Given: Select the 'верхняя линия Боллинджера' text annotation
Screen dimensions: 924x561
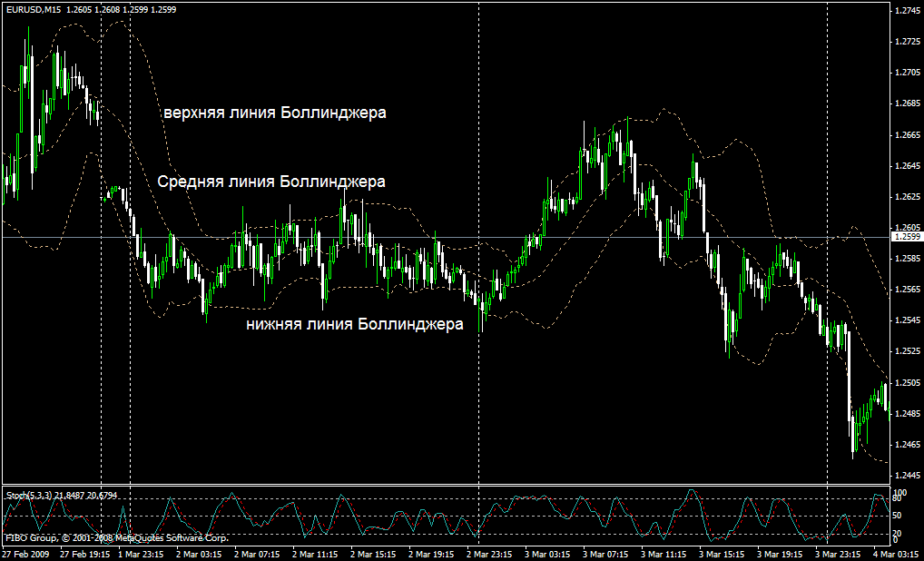Looking at the screenshot, I should (274, 113).
